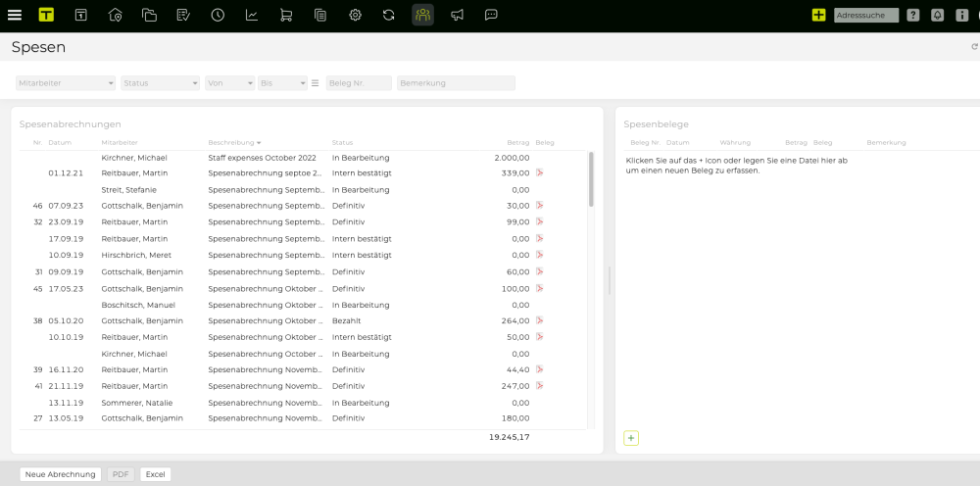
Task: Click the 44,40 amount cell
Action: pyautogui.click(x=518, y=369)
